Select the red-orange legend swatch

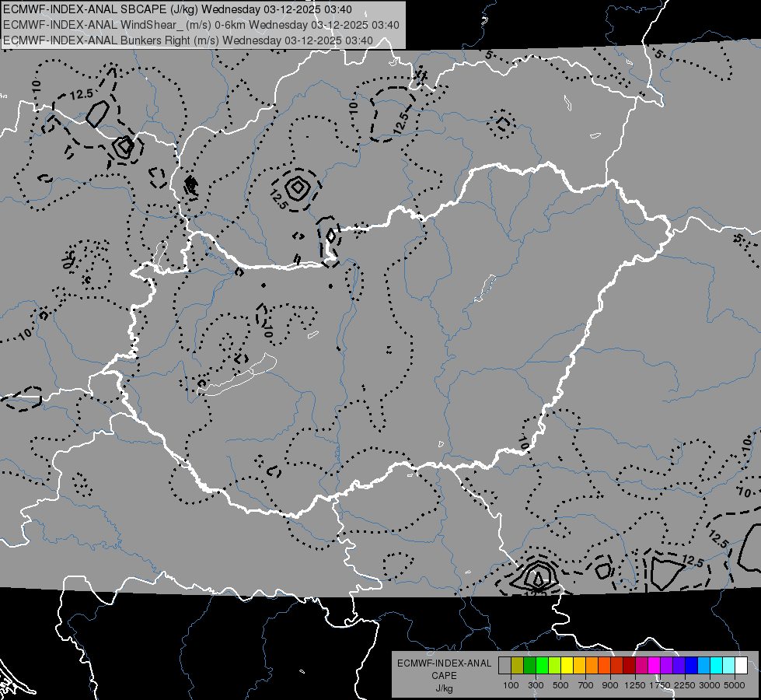(x=604, y=665)
